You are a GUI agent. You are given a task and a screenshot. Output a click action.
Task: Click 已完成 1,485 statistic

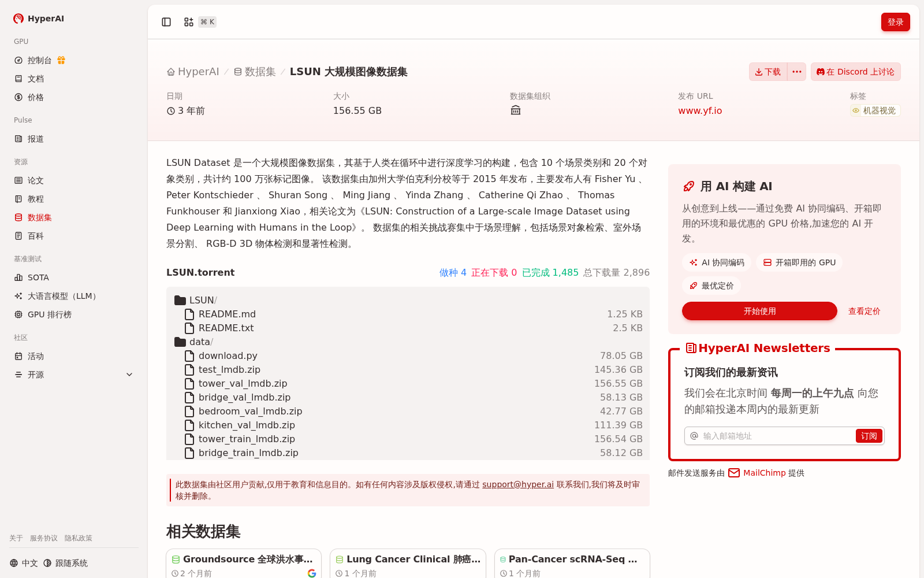(x=550, y=272)
